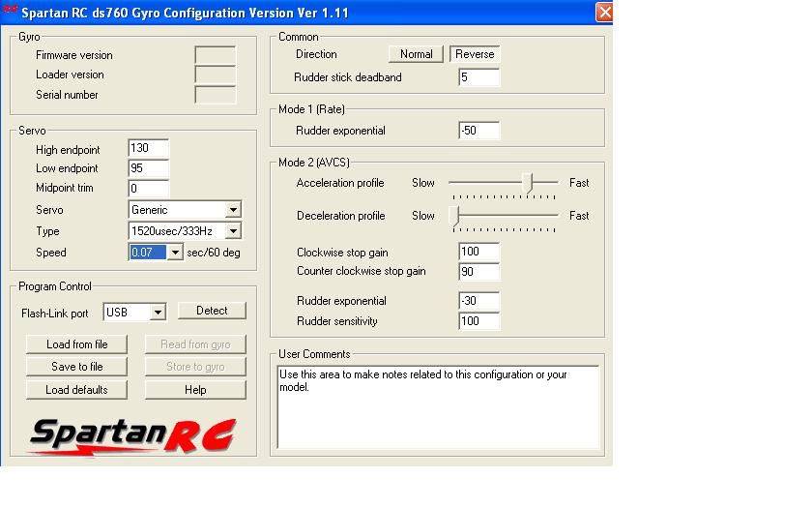Open the servo Speed dropdown
The image size is (812, 508).
[174, 253]
